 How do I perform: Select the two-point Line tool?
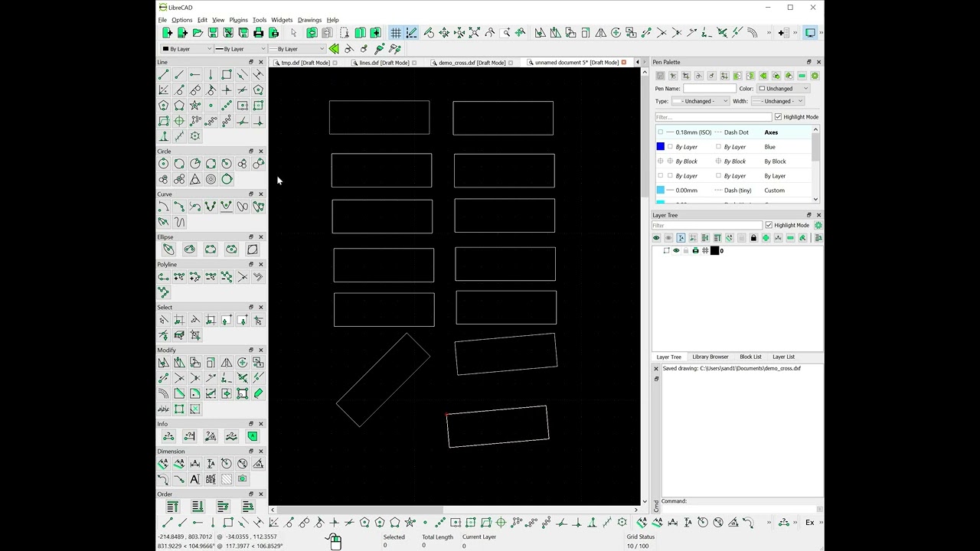click(163, 74)
